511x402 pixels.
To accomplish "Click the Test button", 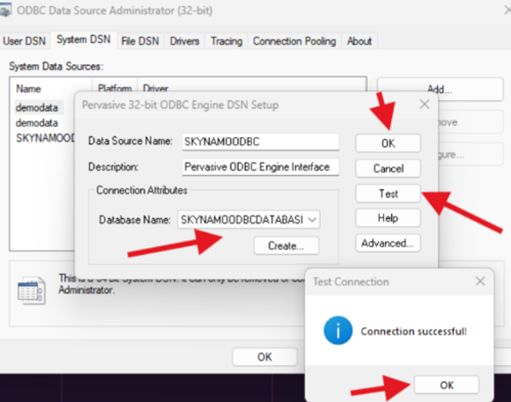I will click(x=388, y=193).
